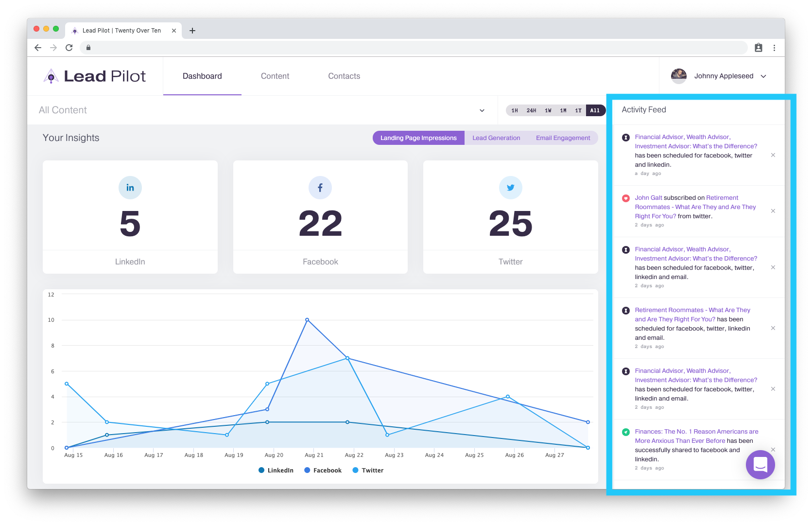Click the LinkedIn icon on the card

click(x=130, y=188)
